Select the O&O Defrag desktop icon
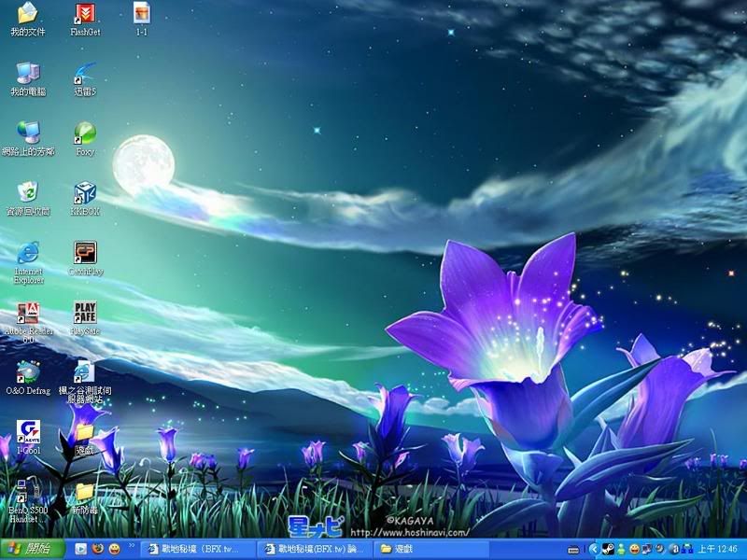This screenshot has width=747, height=560. 28,372
